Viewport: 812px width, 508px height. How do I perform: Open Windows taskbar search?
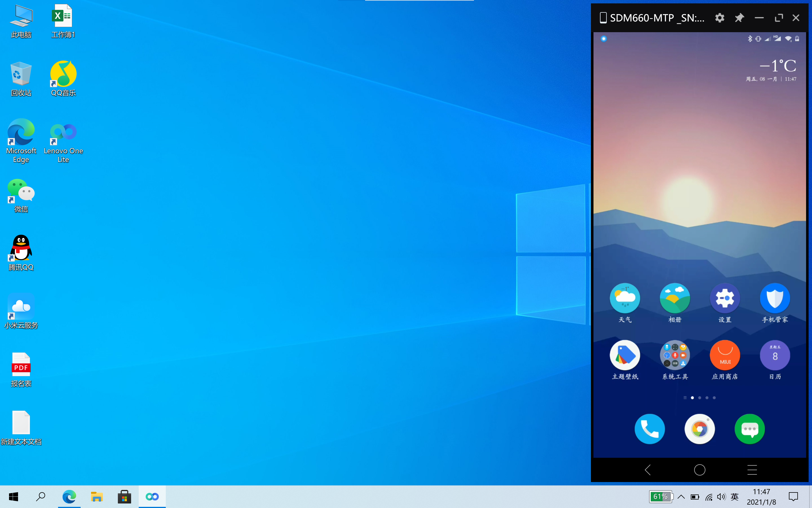tap(41, 497)
